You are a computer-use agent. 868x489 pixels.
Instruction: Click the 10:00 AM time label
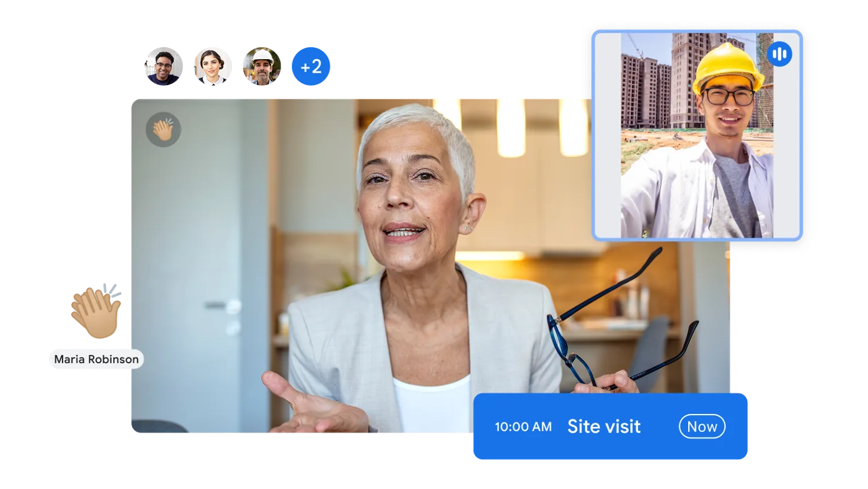523,427
